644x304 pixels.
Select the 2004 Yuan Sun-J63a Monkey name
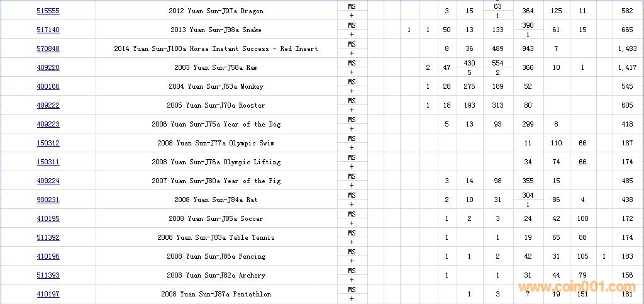pyautogui.click(x=216, y=87)
